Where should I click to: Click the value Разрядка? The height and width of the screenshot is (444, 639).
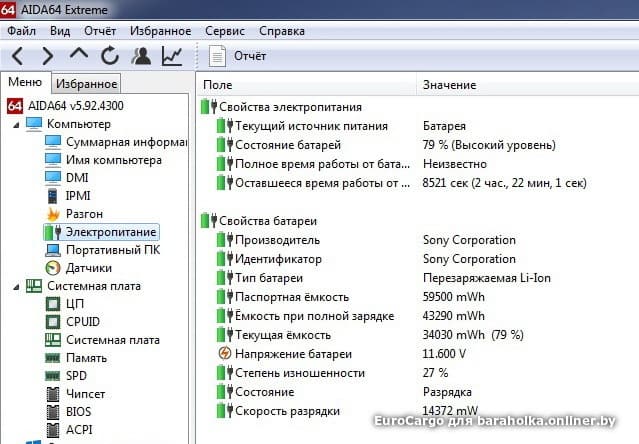(x=447, y=392)
